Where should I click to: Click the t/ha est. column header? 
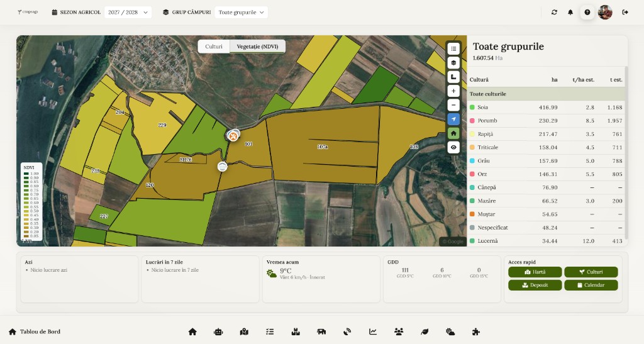[583, 80]
